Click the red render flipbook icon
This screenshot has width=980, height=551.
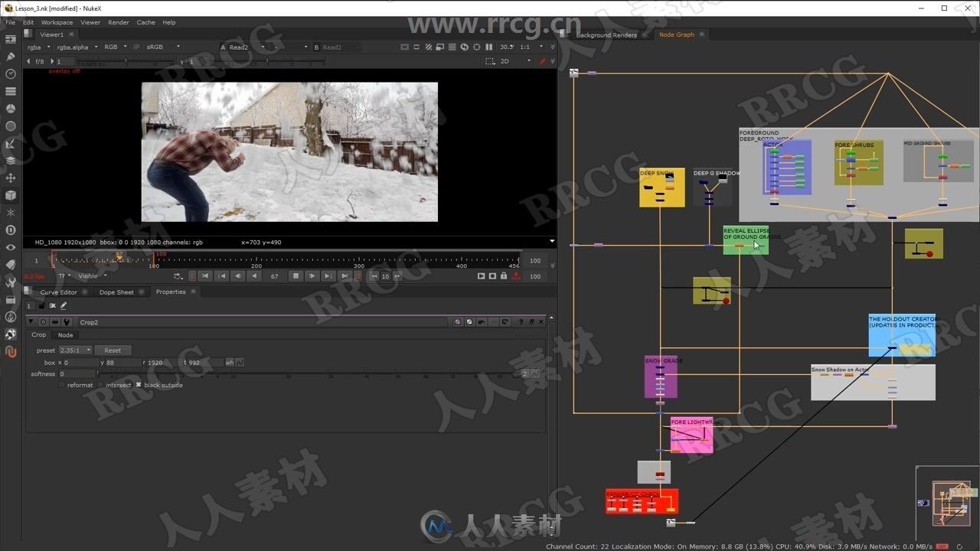(515, 275)
